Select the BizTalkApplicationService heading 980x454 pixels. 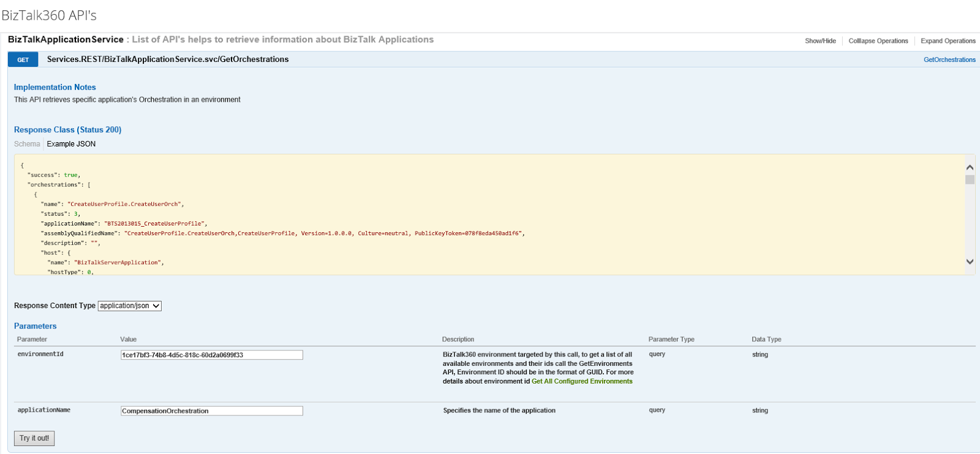pyautogui.click(x=66, y=39)
